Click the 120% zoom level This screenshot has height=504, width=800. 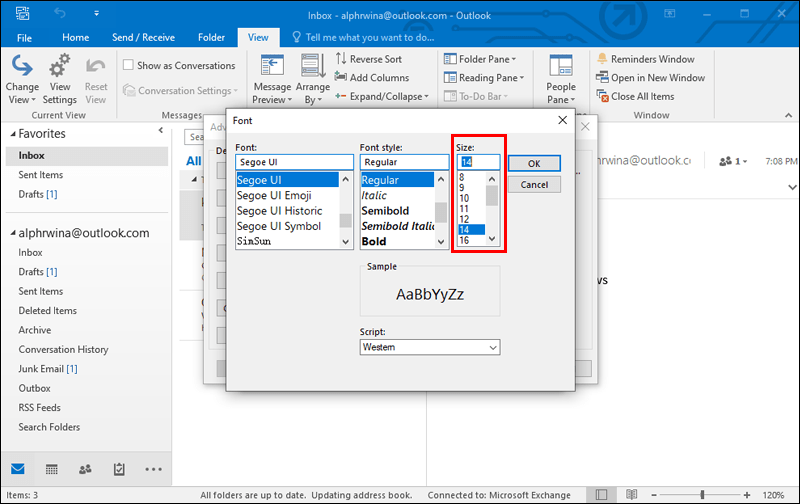773,495
